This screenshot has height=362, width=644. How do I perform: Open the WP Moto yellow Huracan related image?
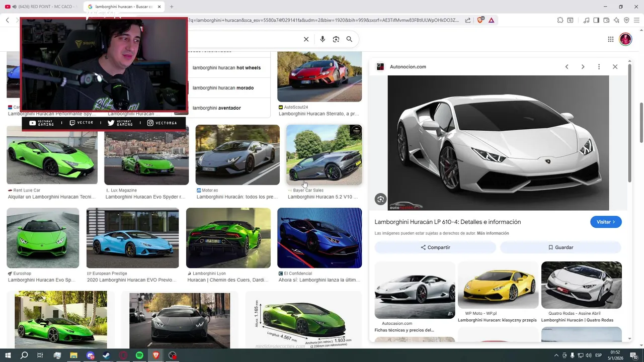click(498, 285)
